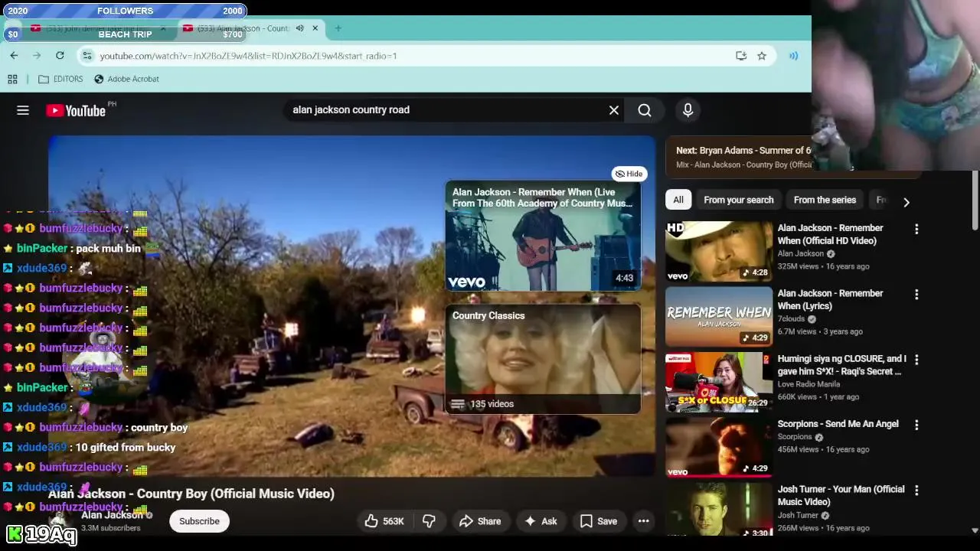Close the Alan Jackson browser tab
The width and height of the screenshot is (980, 551).
315,28
